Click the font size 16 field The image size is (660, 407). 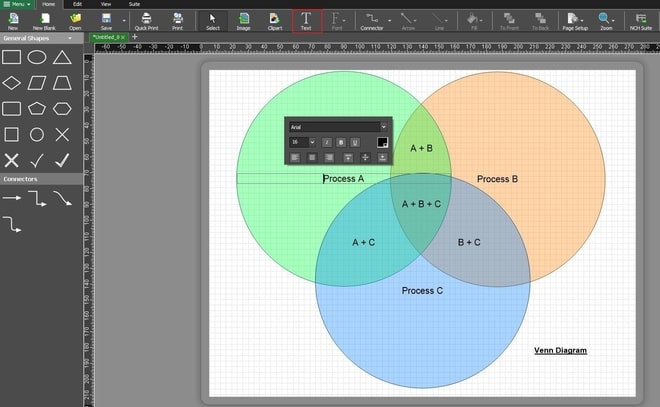299,142
